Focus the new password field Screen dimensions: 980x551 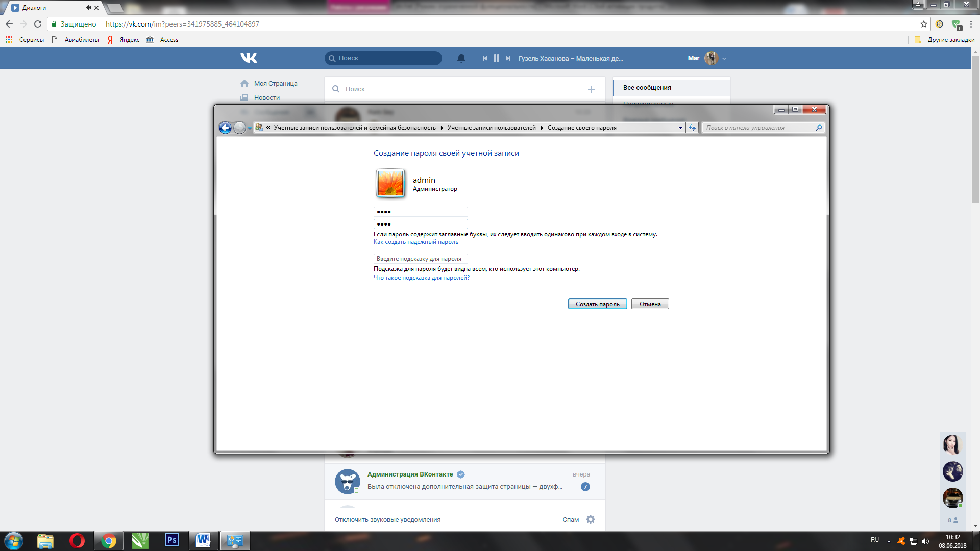[x=421, y=212]
